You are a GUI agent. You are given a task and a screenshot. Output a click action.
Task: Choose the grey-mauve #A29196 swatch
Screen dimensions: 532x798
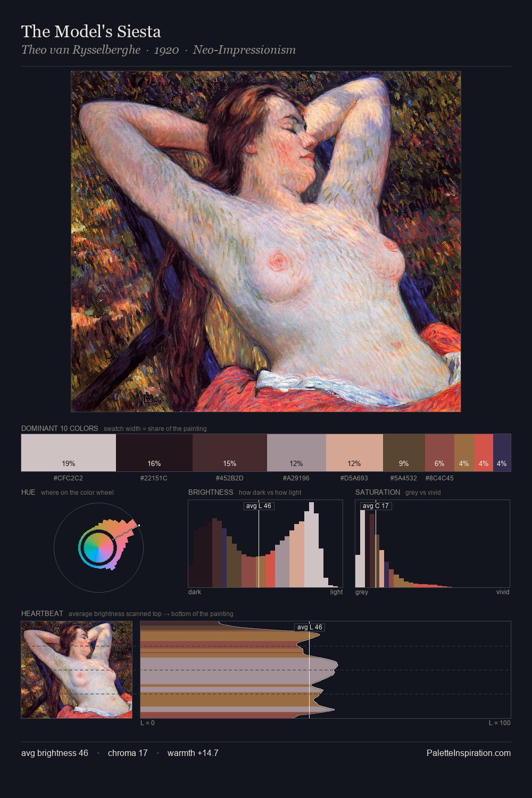coord(296,453)
